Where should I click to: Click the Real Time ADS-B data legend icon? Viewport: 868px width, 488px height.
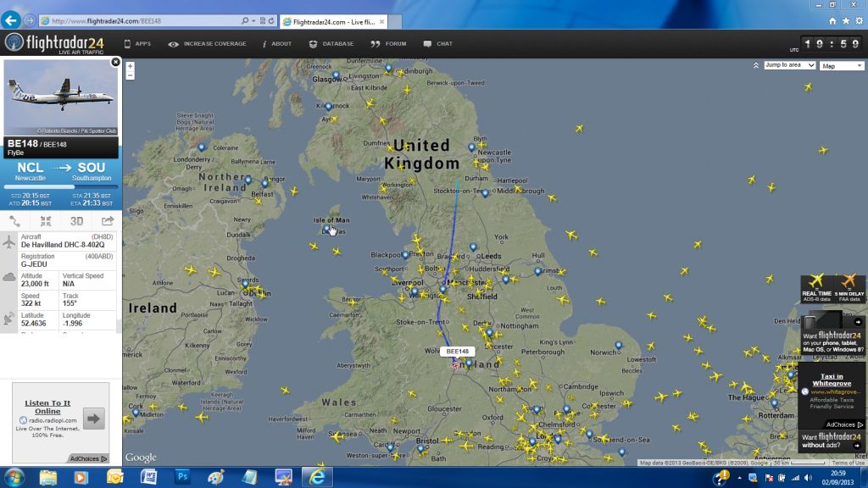point(816,288)
